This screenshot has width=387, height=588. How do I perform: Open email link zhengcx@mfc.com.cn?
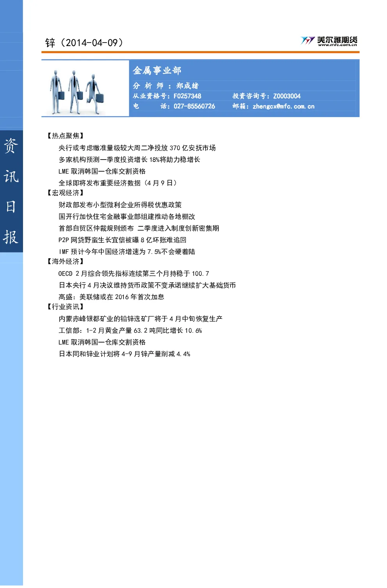[x=283, y=106]
